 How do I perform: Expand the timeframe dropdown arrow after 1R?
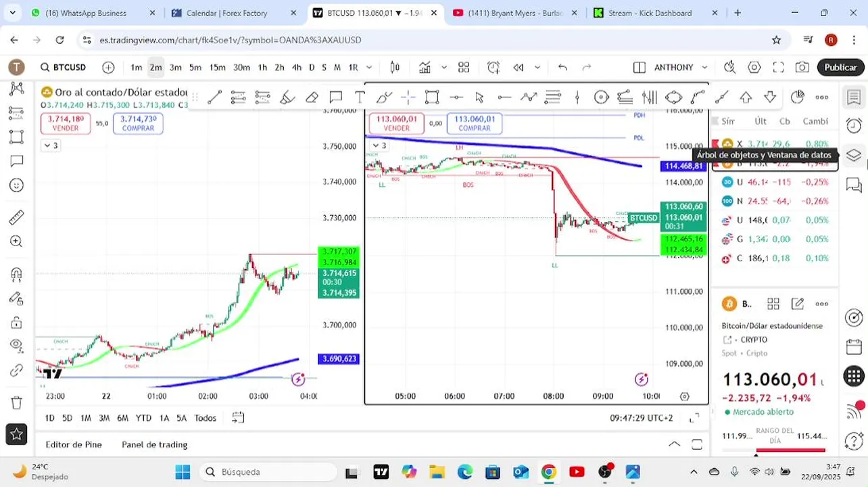(369, 67)
